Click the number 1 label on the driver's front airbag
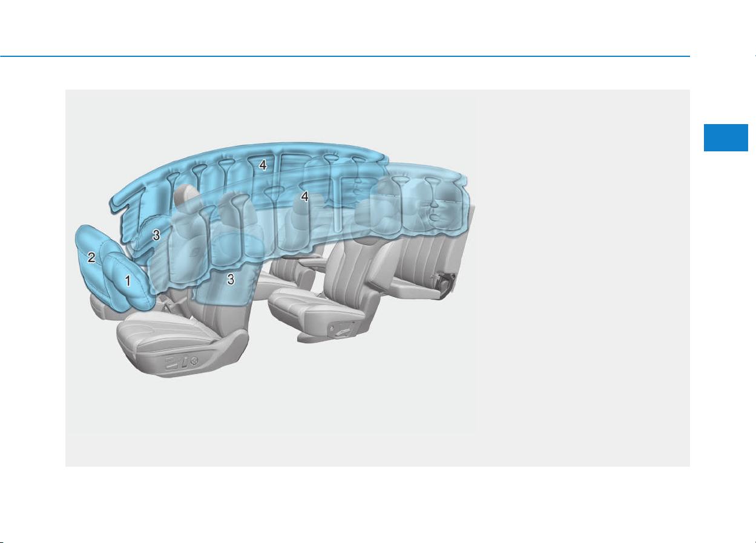756x543 pixels. coord(127,280)
